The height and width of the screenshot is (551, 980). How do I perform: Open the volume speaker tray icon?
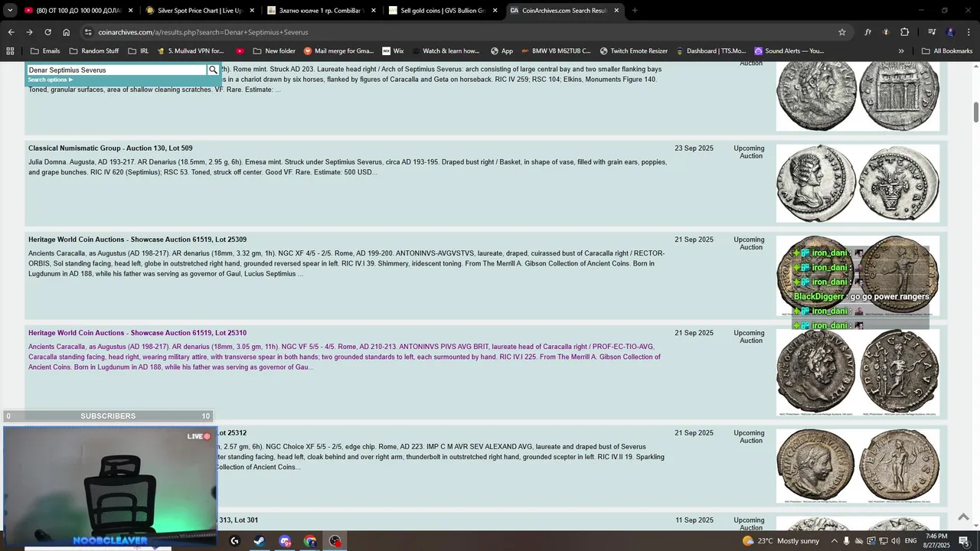(x=895, y=541)
